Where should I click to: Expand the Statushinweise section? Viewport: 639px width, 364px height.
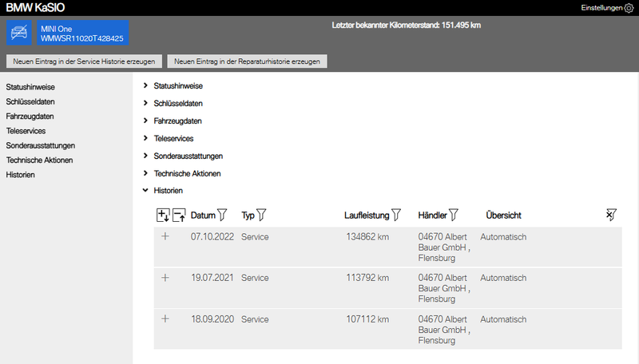point(145,85)
